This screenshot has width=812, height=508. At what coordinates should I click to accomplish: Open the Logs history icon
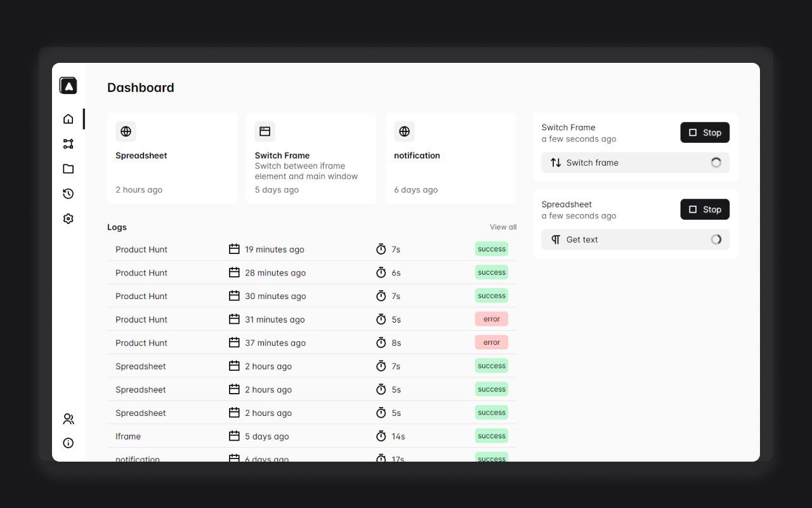coord(69,194)
